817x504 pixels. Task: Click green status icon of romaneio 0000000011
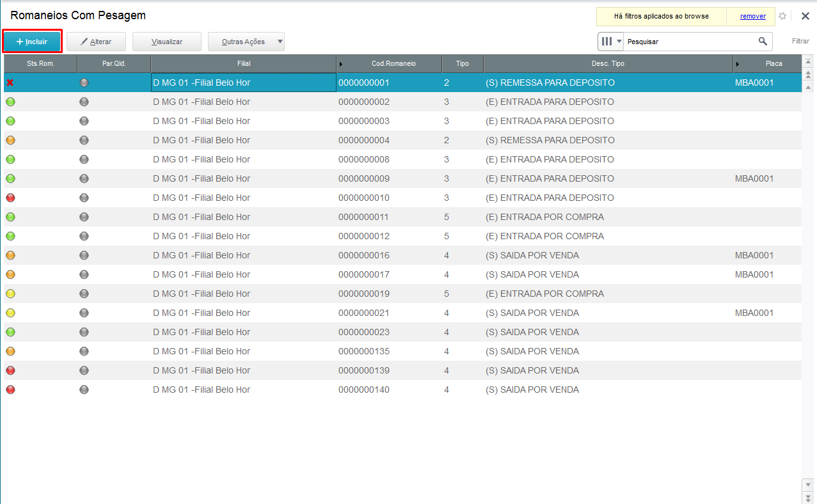(10, 217)
